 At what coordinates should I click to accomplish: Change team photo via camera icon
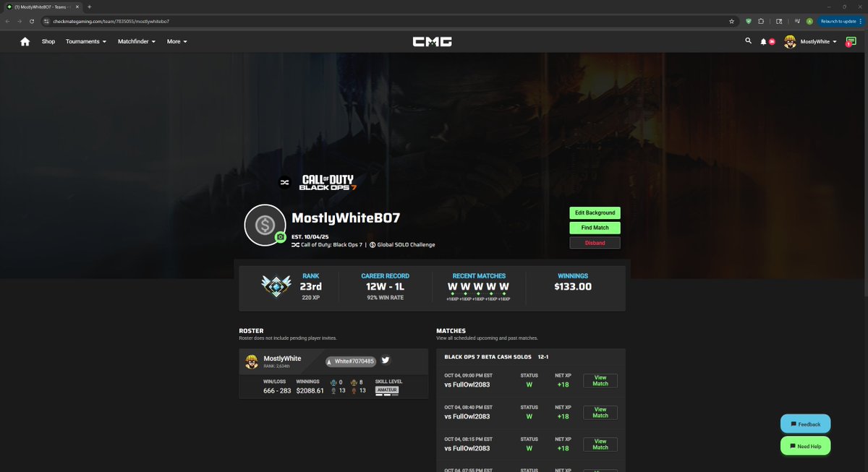(x=280, y=236)
